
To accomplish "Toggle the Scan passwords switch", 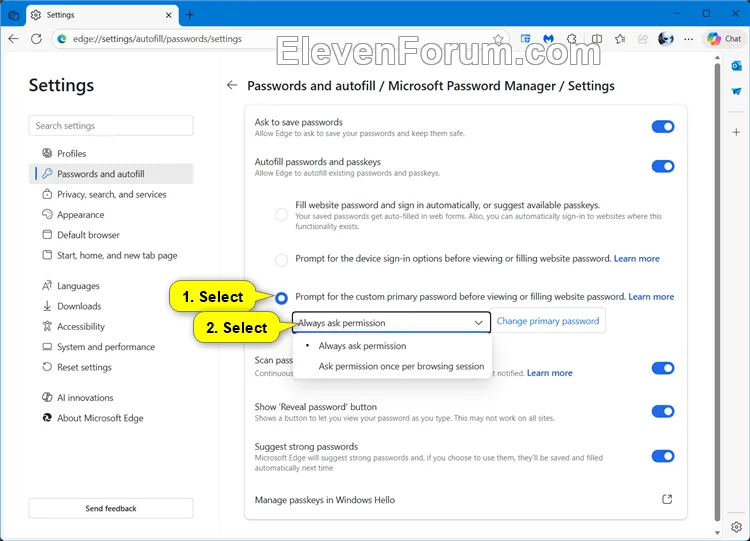I will click(x=663, y=368).
